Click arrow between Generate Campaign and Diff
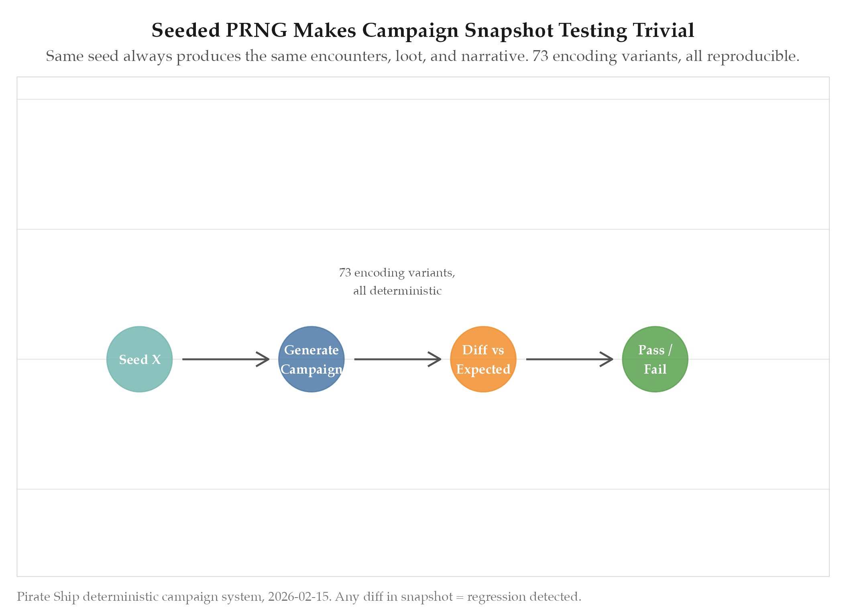 point(397,359)
